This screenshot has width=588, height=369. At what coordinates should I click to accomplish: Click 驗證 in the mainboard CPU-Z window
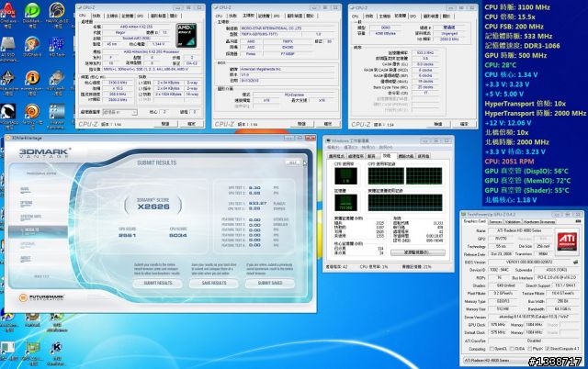point(301,124)
